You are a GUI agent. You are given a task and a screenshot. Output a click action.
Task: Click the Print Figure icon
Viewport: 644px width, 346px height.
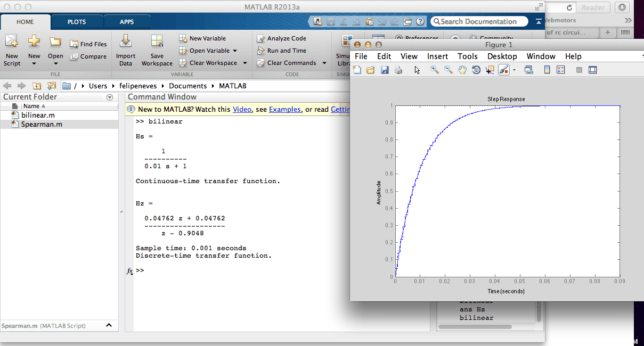click(398, 70)
